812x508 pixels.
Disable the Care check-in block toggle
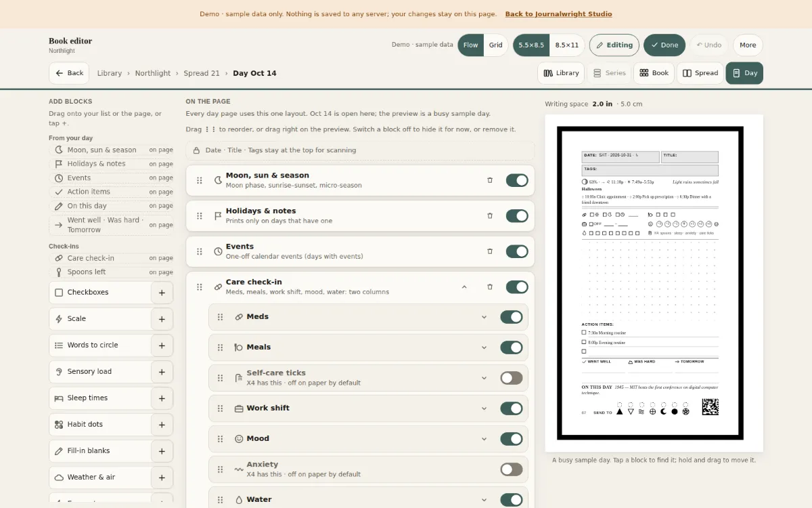pyautogui.click(x=517, y=287)
